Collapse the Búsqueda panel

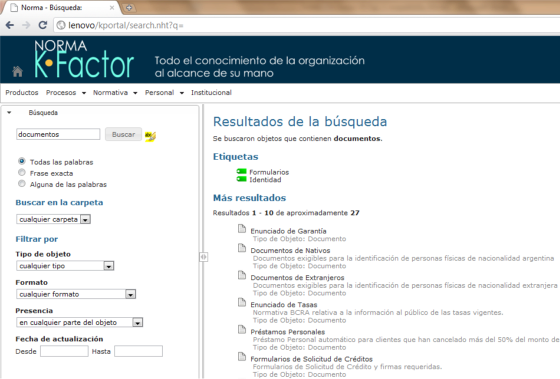click(x=9, y=113)
